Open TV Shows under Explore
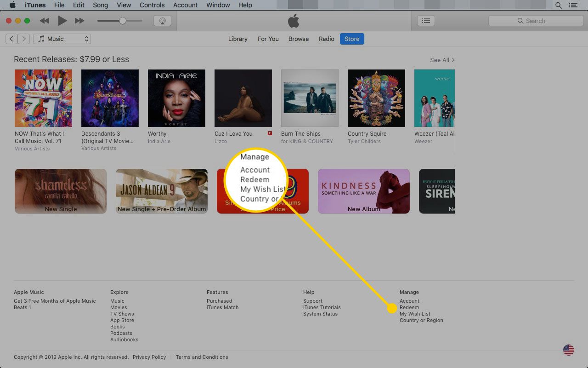This screenshot has width=588, height=368. coord(122,314)
